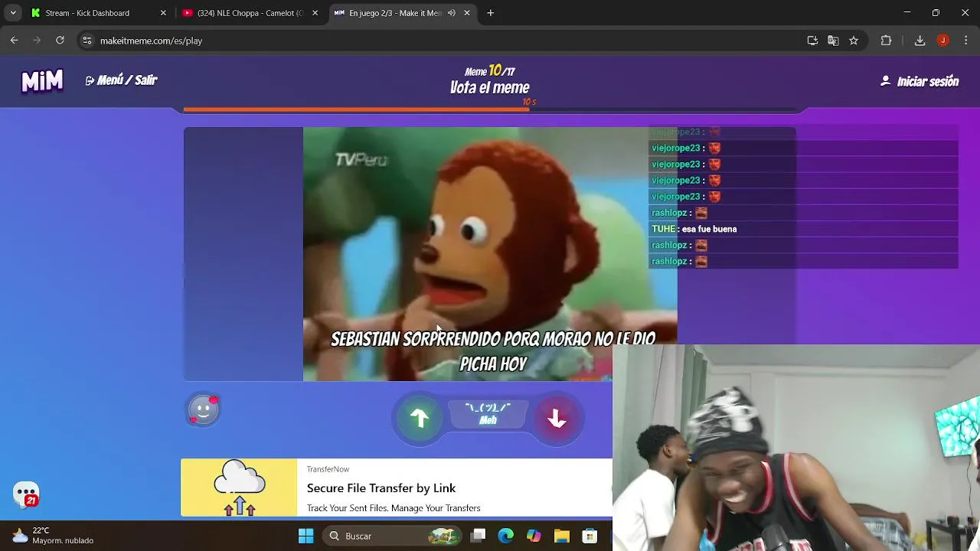Upvote the meme with green arrow

click(419, 418)
